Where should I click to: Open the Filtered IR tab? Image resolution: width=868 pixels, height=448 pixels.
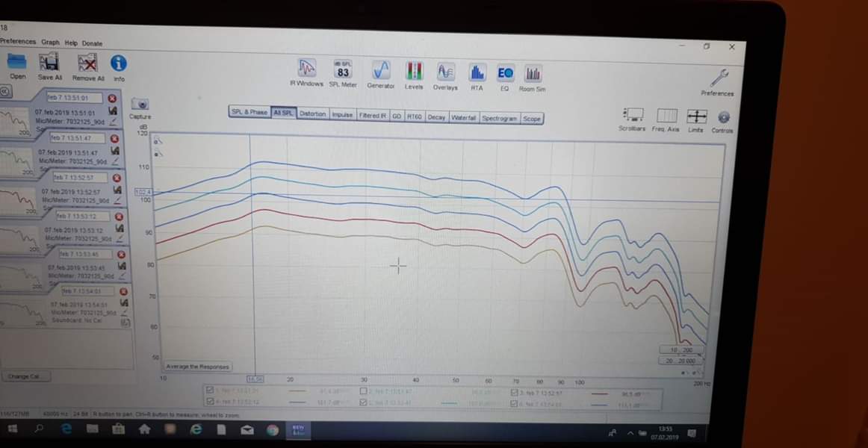(373, 116)
